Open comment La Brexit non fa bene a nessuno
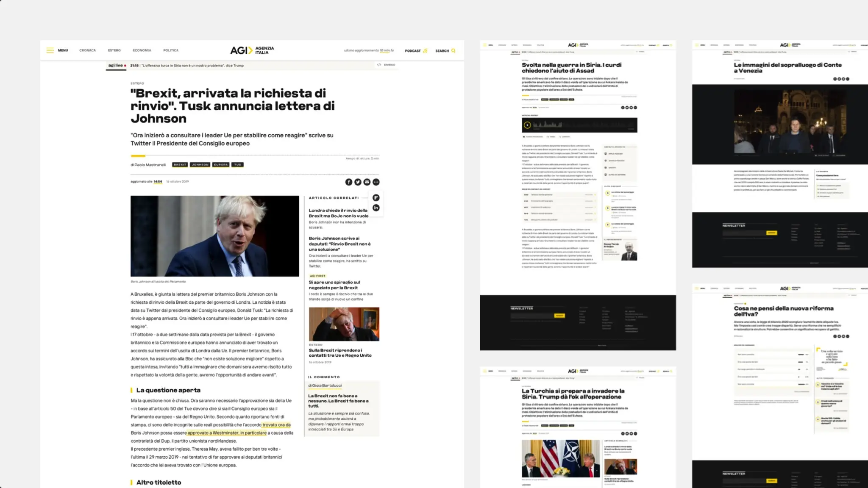Viewport: 868px width, 488px height. tap(339, 401)
